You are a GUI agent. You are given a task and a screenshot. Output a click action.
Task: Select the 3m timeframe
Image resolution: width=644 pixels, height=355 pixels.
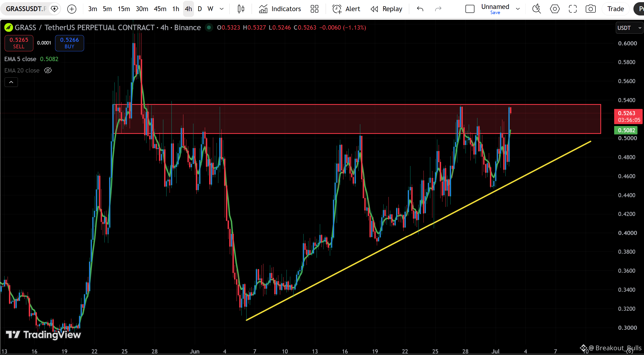point(93,9)
